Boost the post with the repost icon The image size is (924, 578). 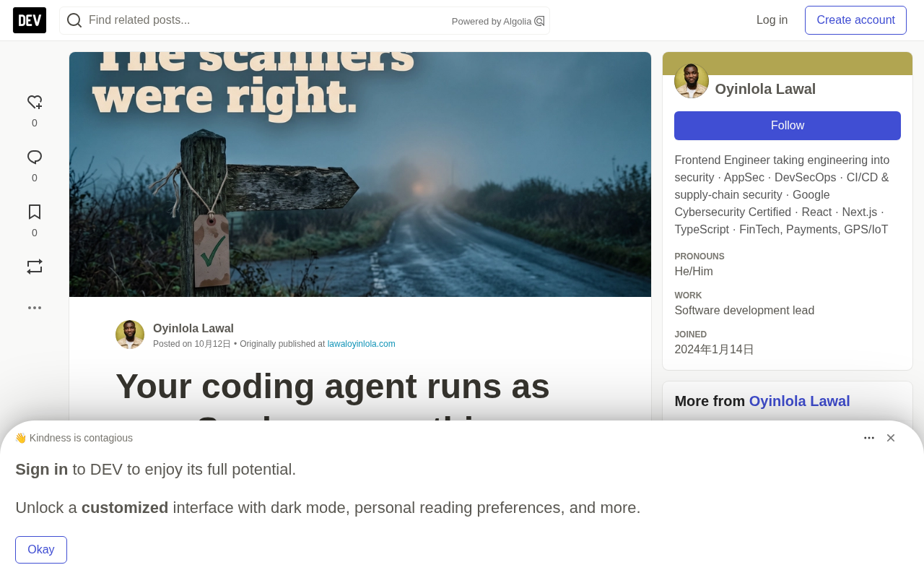point(35,267)
